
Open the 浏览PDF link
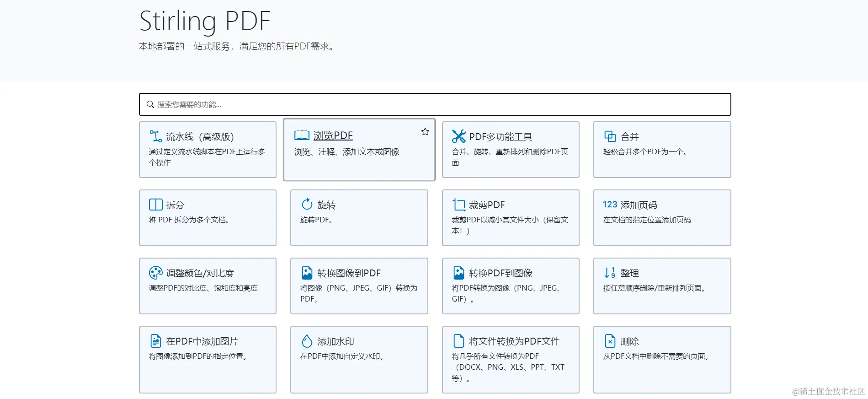point(333,135)
